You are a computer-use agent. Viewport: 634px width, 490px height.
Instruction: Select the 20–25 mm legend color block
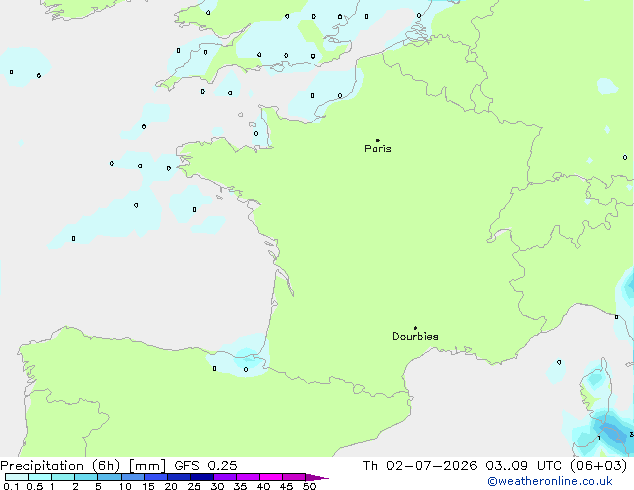(x=179, y=477)
